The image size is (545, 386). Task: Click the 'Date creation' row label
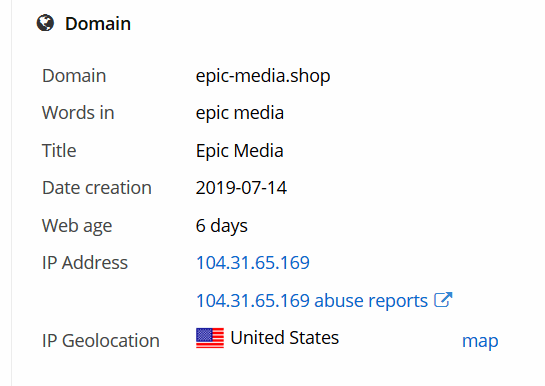coord(97,188)
